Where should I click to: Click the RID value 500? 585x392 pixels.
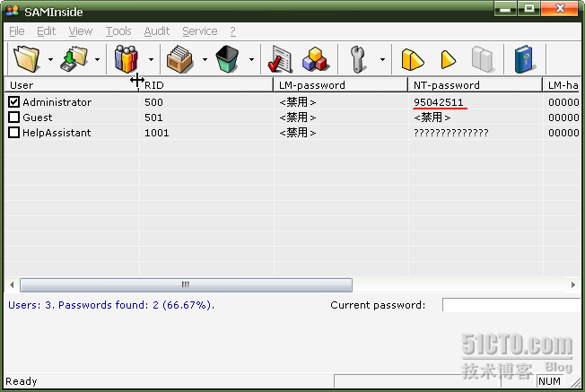coord(153,102)
